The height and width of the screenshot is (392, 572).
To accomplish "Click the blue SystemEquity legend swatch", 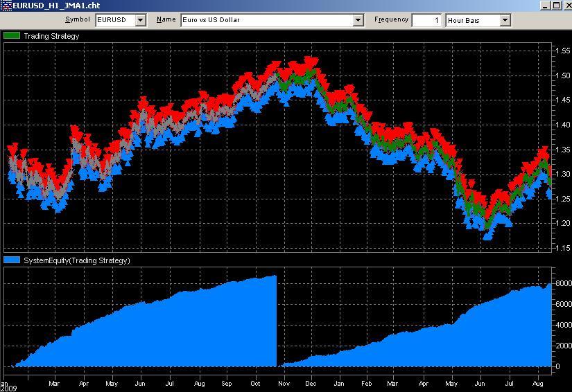I will (11, 260).
